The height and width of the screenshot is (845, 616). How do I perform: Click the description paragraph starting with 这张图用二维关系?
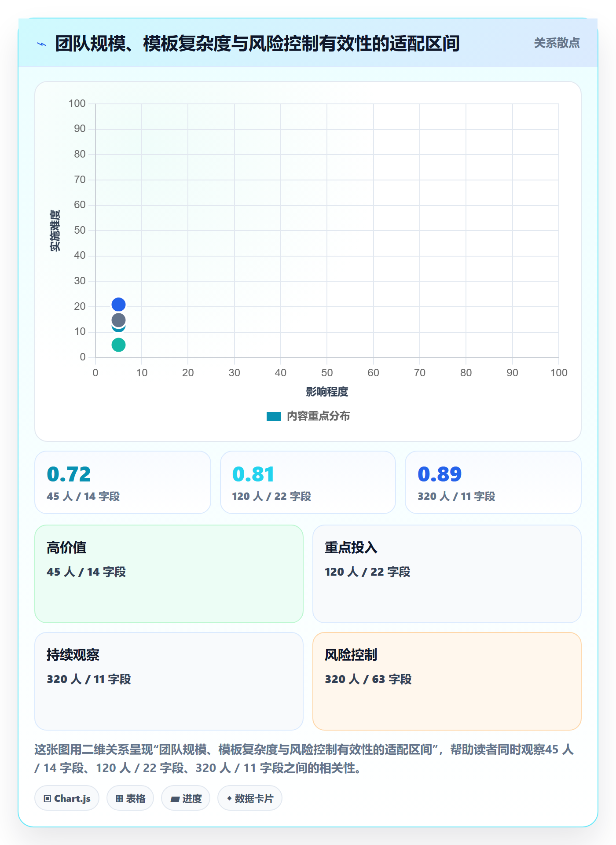pyautogui.click(x=304, y=759)
